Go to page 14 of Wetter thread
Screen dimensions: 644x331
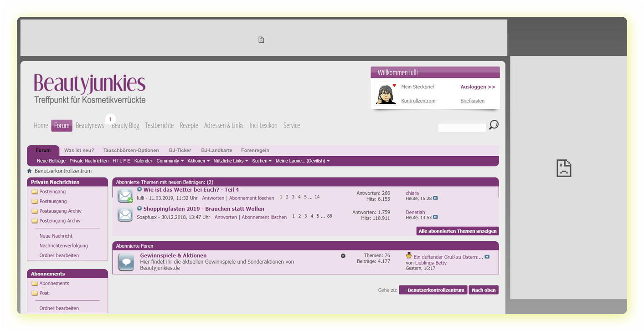pos(317,197)
